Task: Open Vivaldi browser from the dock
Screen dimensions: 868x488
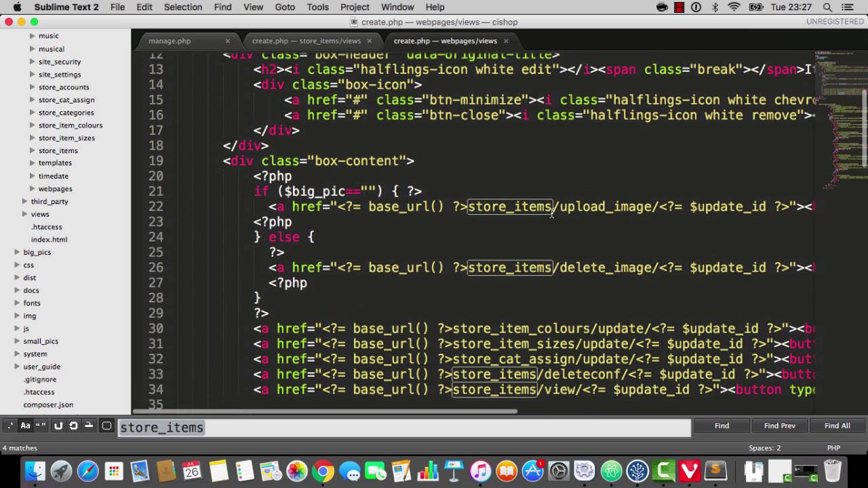Action: pyautogui.click(x=690, y=470)
